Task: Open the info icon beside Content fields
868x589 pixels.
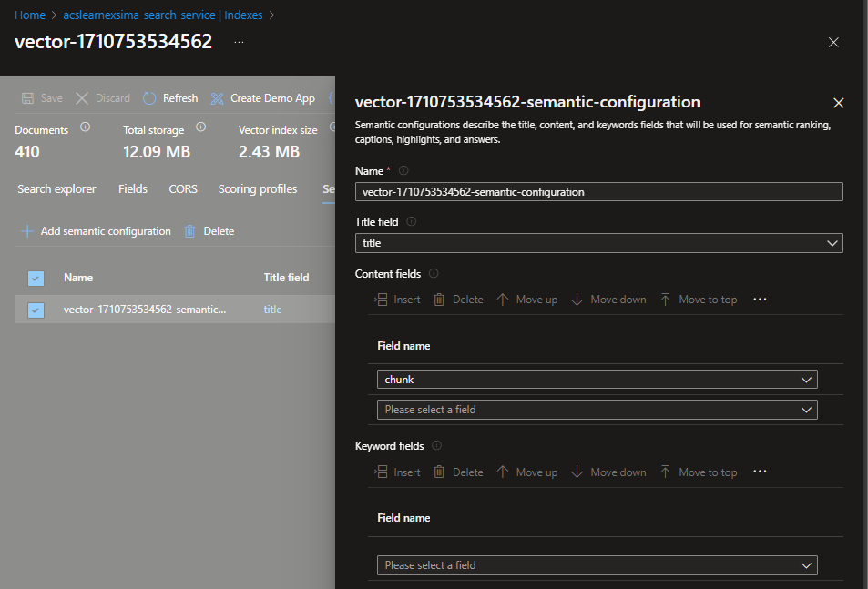Action: coord(434,273)
